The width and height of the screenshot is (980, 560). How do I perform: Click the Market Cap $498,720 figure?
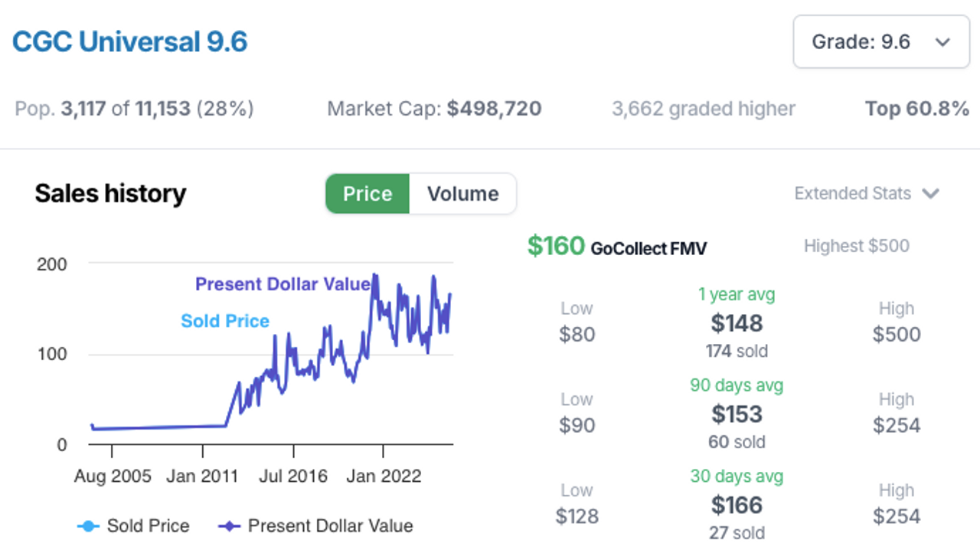(x=494, y=109)
